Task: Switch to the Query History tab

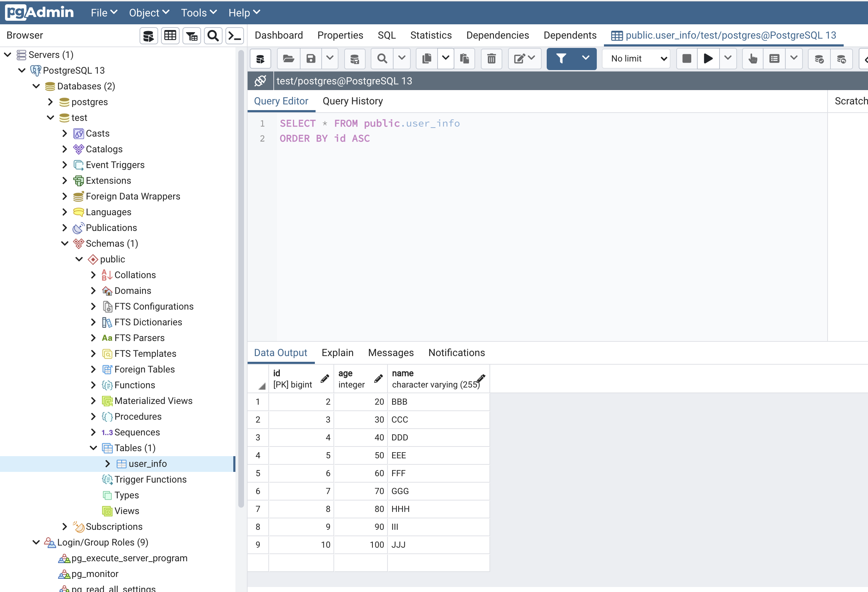Action: point(352,101)
